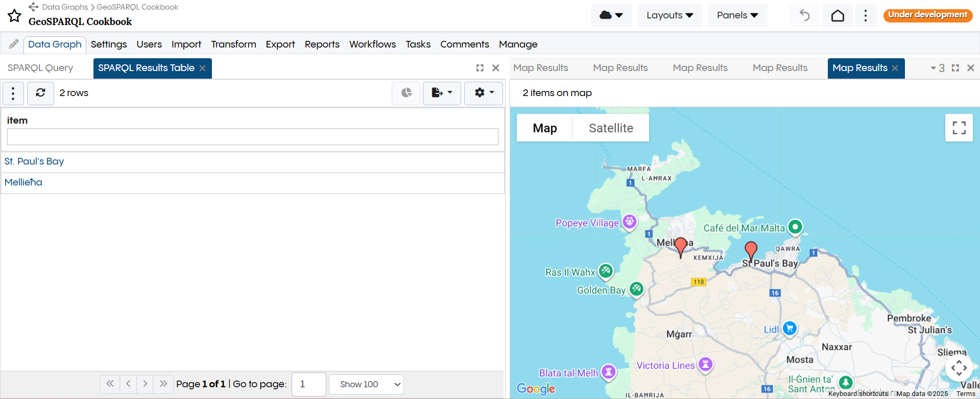980x399 pixels.
Task: Click the undo arrow icon
Action: pyautogui.click(x=804, y=15)
